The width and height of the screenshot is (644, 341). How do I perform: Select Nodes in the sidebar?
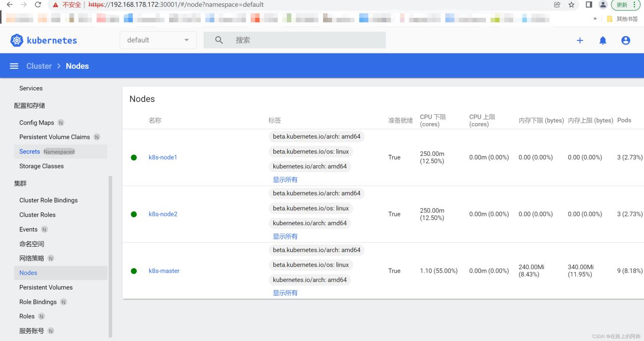click(x=28, y=273)
